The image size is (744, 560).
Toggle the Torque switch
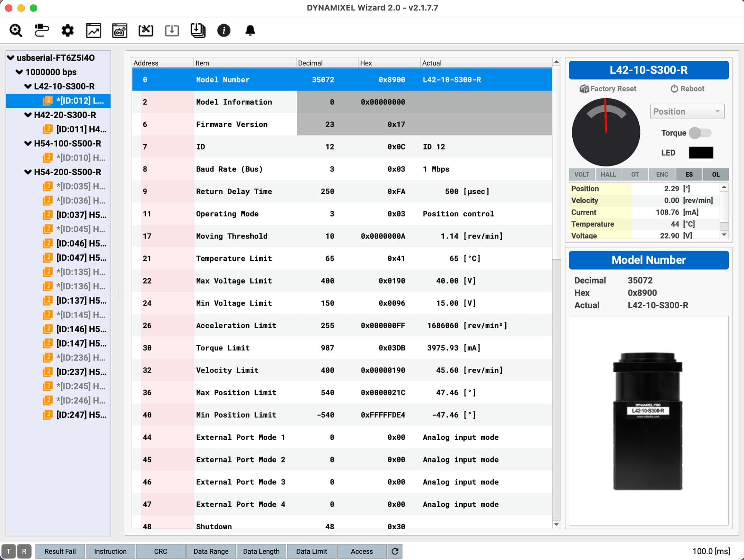click(x=701, y=133)
